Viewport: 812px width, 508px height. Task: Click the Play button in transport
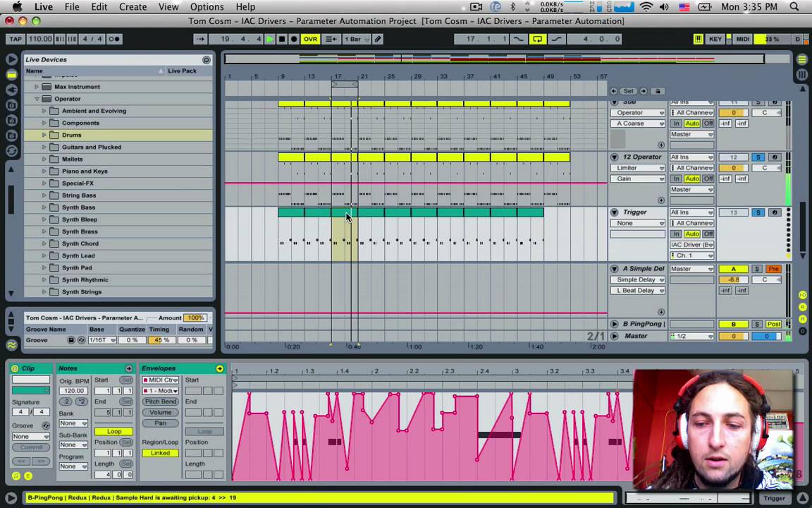pyautogui.click(x=270, y=39)
